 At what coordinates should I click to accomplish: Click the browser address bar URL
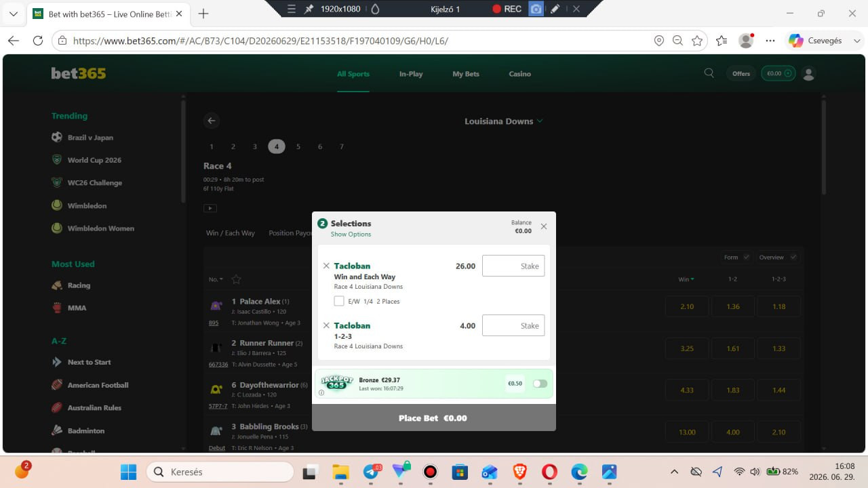tap(260, 41)
